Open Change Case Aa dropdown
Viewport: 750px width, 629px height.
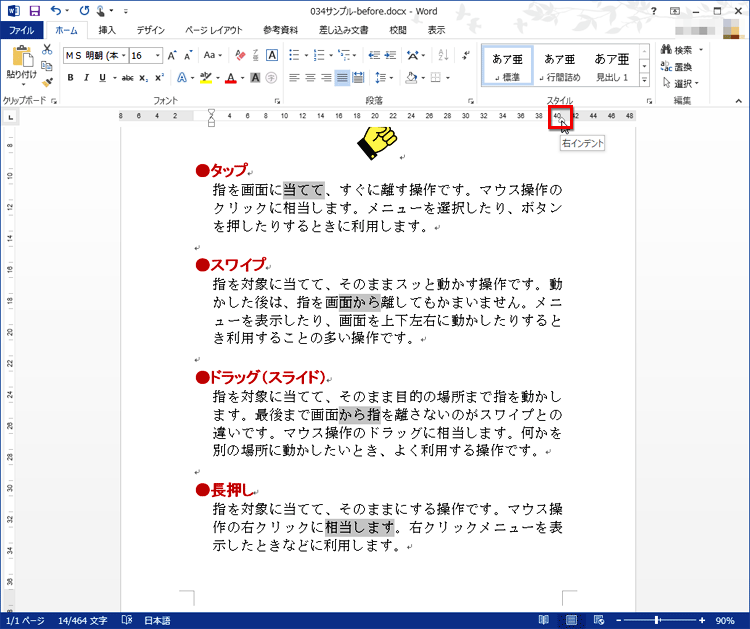[213, 55]
